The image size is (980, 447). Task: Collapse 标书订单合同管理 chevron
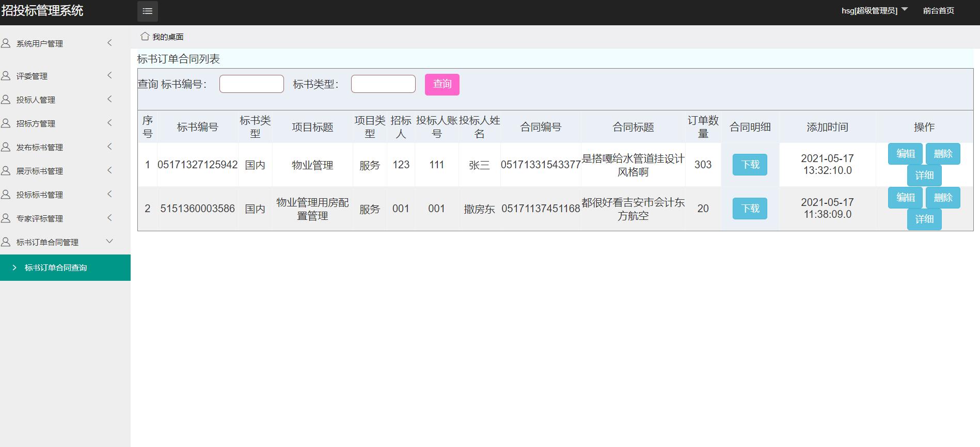(x=109, y=242)
